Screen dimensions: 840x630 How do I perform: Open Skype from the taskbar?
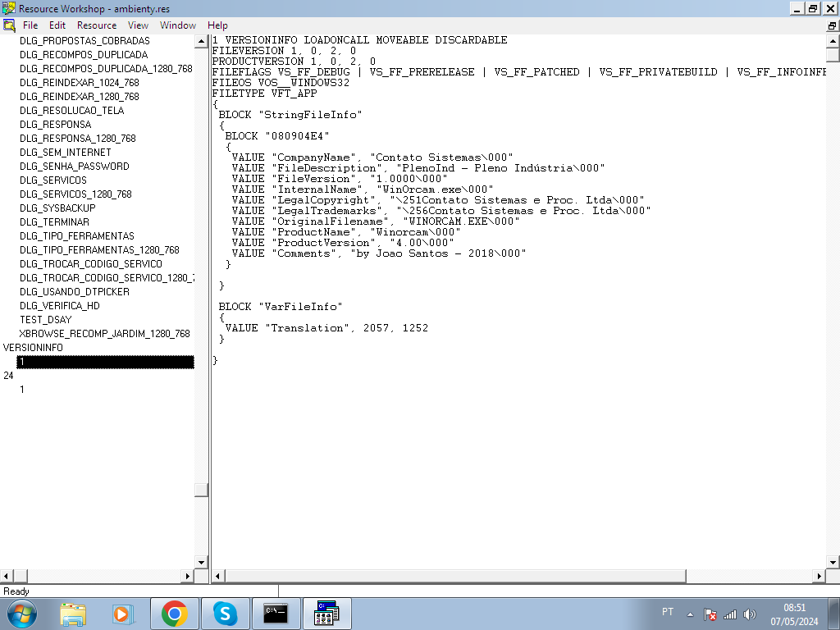coord(225,614)
